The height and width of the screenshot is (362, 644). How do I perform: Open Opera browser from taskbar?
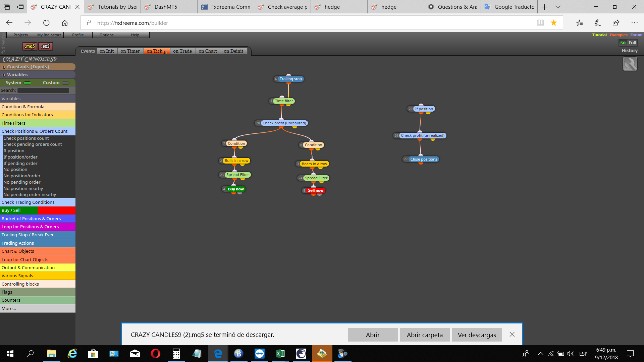coord(156,354)
